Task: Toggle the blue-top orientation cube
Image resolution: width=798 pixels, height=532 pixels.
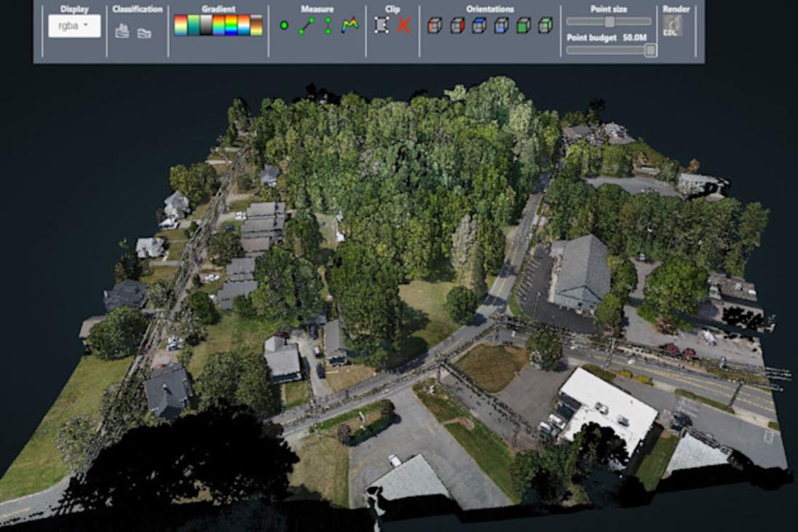Action: click(x=479, y=25)
